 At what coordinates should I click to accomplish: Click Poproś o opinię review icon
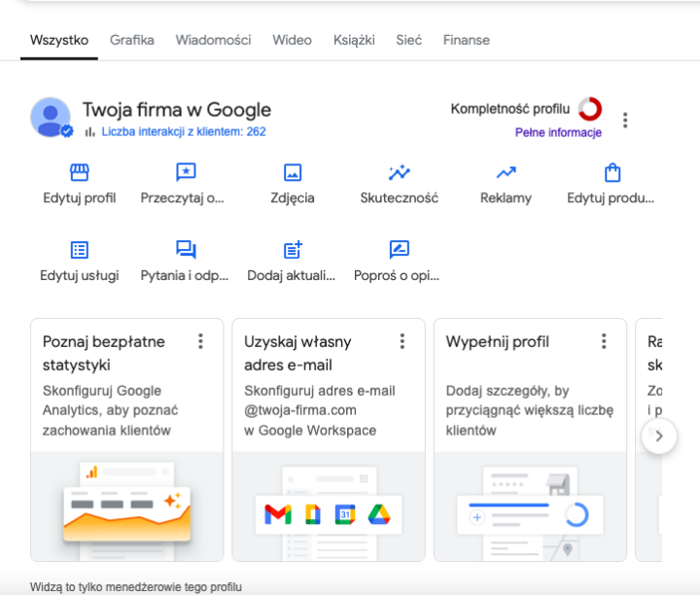coord(399,250)
